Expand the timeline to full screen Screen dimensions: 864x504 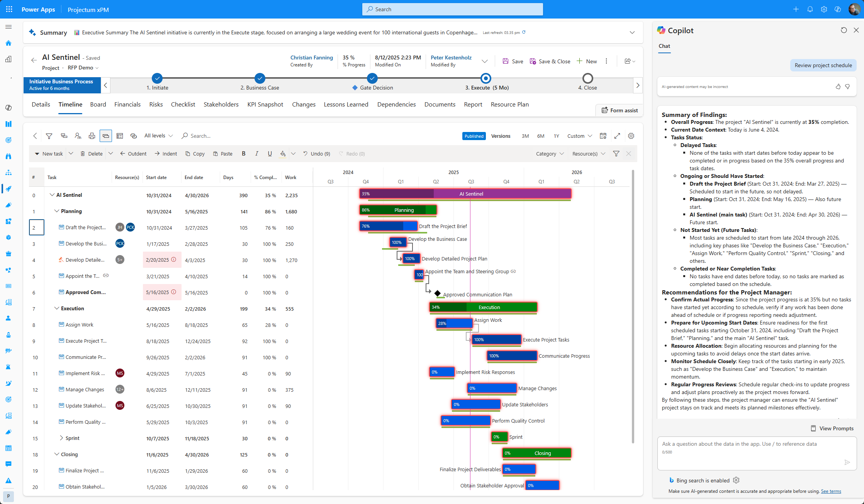point(617,136)
